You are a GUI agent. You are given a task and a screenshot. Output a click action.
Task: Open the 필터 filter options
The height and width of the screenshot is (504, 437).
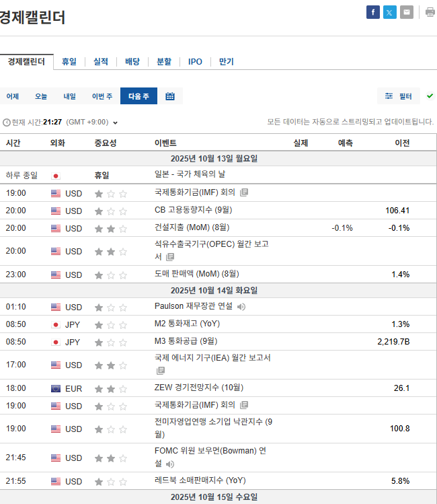coord(399,96)
